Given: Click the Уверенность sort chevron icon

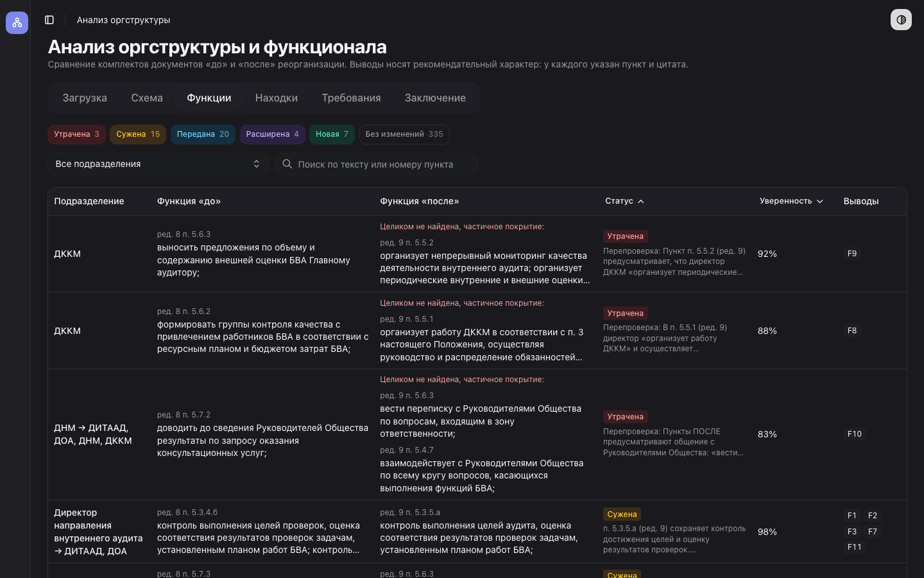Looking at the screenshot, I should [x=819, y=202].
